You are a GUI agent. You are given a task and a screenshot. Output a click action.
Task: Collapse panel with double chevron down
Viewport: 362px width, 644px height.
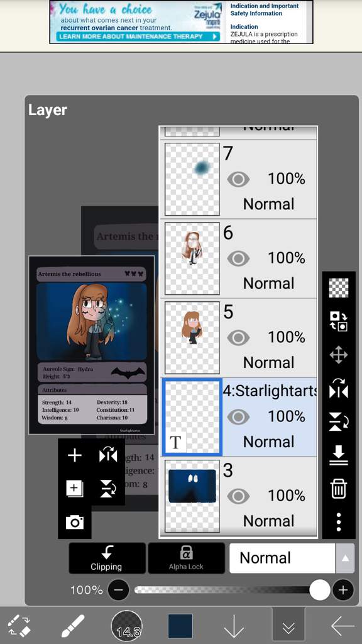pyautogui.click(x=288, y=626)
